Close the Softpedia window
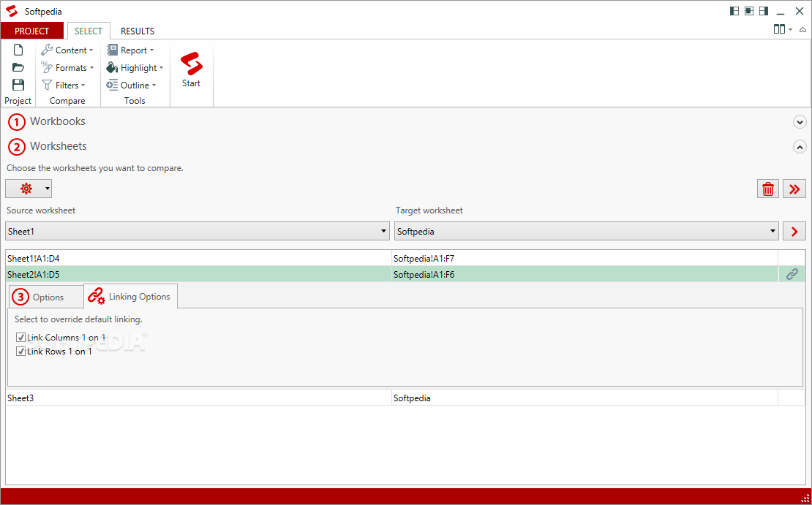 tap(799, 11)
